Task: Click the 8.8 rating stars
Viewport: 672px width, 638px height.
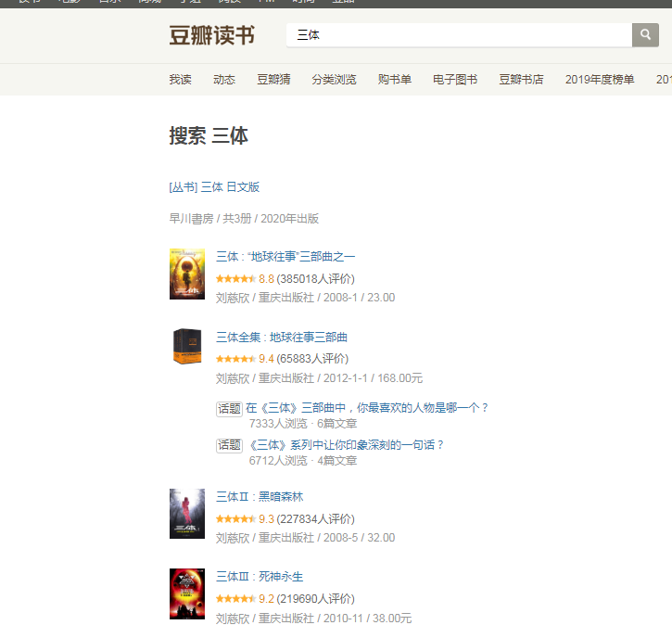Action: (235, 279)
